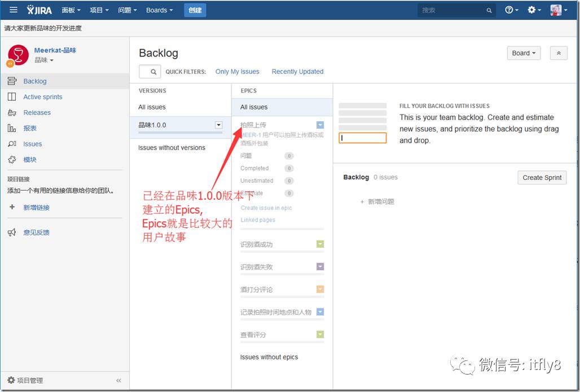The image size is (580, 392).
Task: Select the 品味1.0.0 version
Action: (x=152, y=125)
